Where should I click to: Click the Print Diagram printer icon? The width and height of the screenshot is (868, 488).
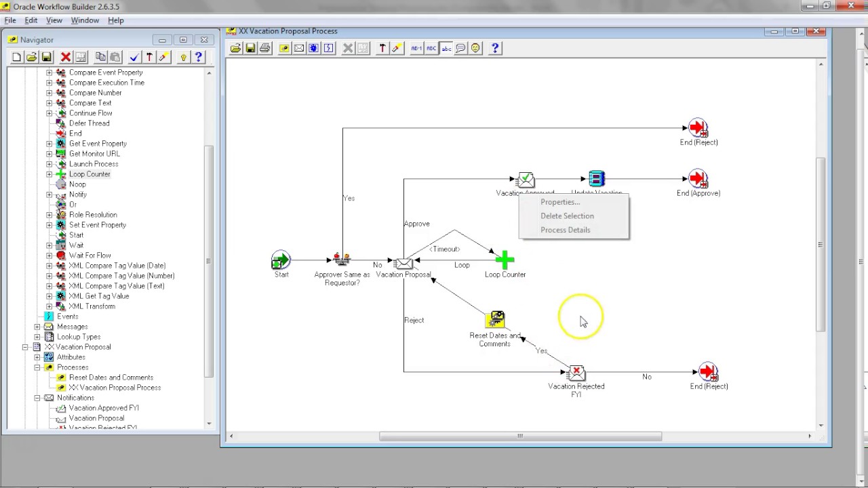tap(265, 48)
